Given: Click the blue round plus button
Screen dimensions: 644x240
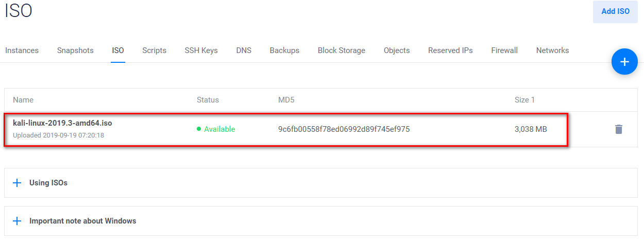Looking at the screenshot, I should (624, 62).
